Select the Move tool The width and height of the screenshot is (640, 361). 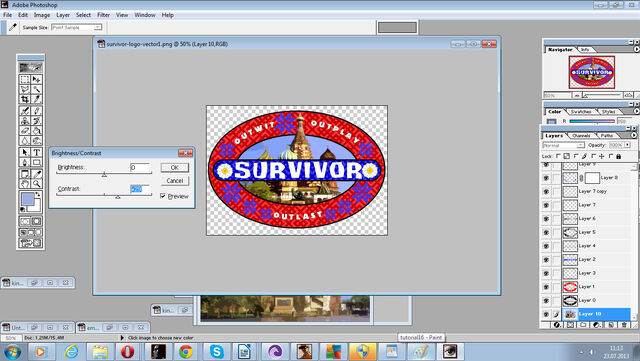[x=36, y=79]
